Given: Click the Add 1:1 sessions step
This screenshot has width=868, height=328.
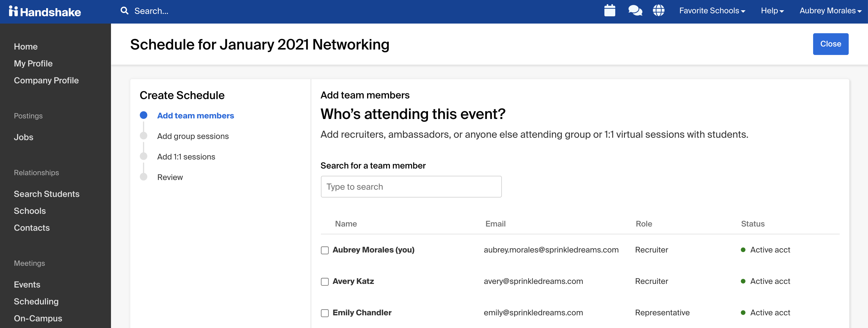Looking at the screenshot, I should pos(186,156).
